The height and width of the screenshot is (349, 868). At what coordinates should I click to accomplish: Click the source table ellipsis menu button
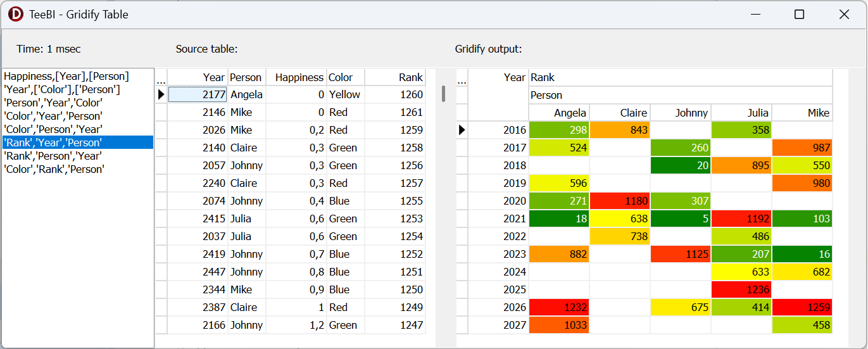(x=161, y=78)
